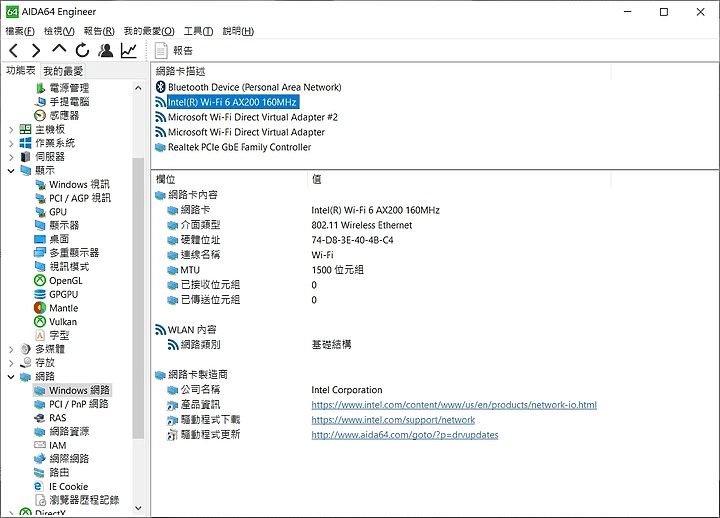Viewport: 720px width, 518px height.
Task: Expand the 多媒體 tree node
Action: [x=11, y=349]
